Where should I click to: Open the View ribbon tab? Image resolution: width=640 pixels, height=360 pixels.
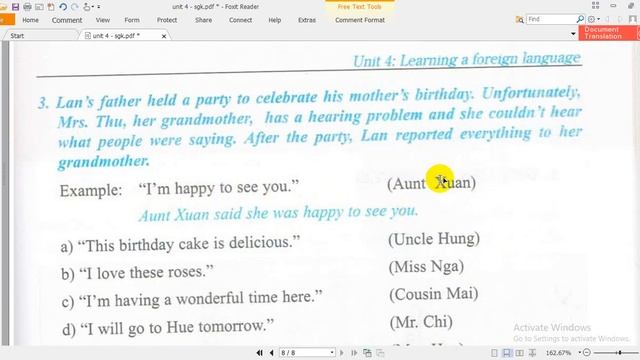(x=103, y=20)
